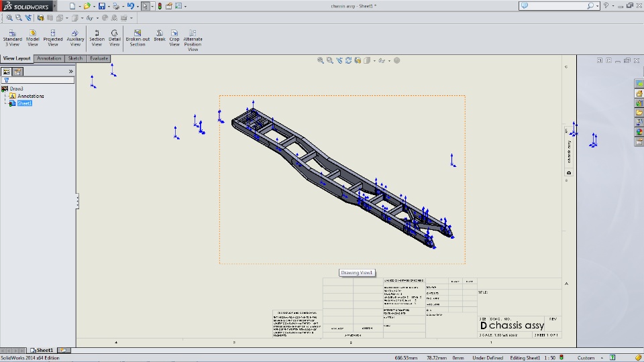Open the Undo dropdown arrow
This screenshot has width=644, height=362.
pyautogui.click(x=138, y=7)
